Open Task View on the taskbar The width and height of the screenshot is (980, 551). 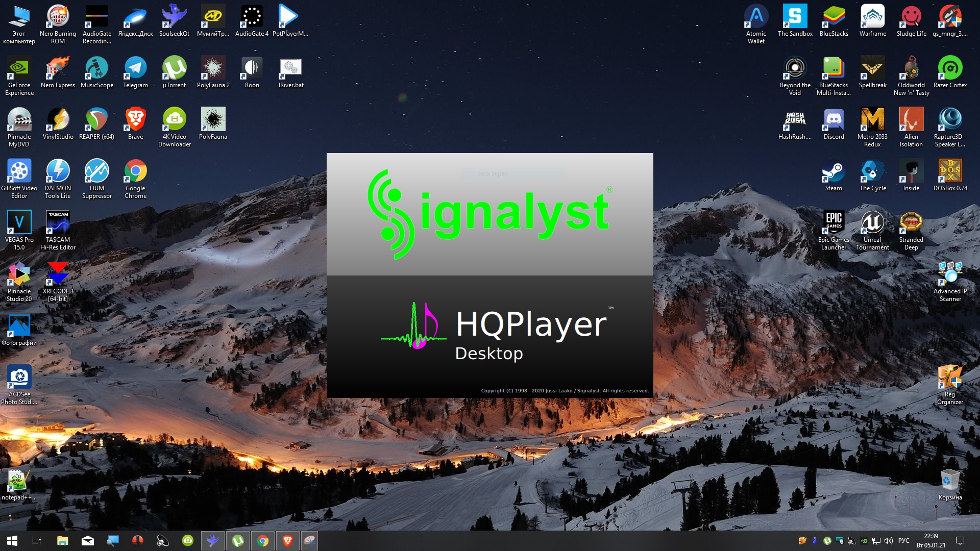coord(37,541)
